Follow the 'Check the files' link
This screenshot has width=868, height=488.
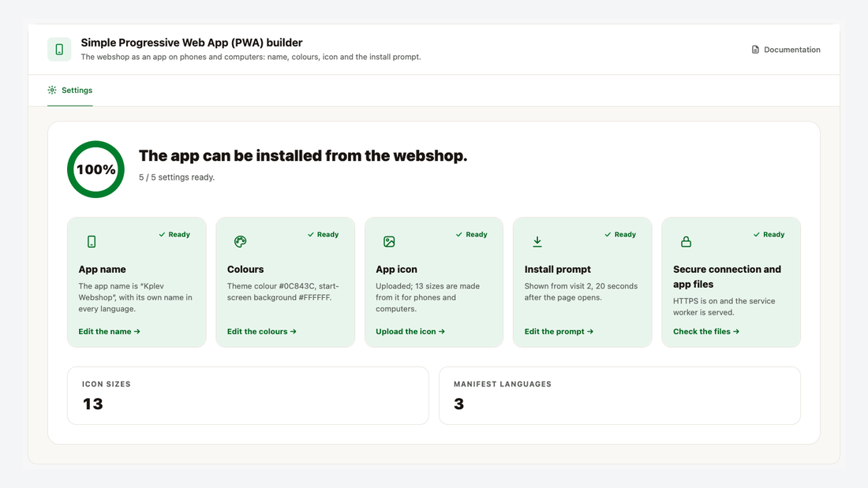pyautogui.click(x=706, y=331)
